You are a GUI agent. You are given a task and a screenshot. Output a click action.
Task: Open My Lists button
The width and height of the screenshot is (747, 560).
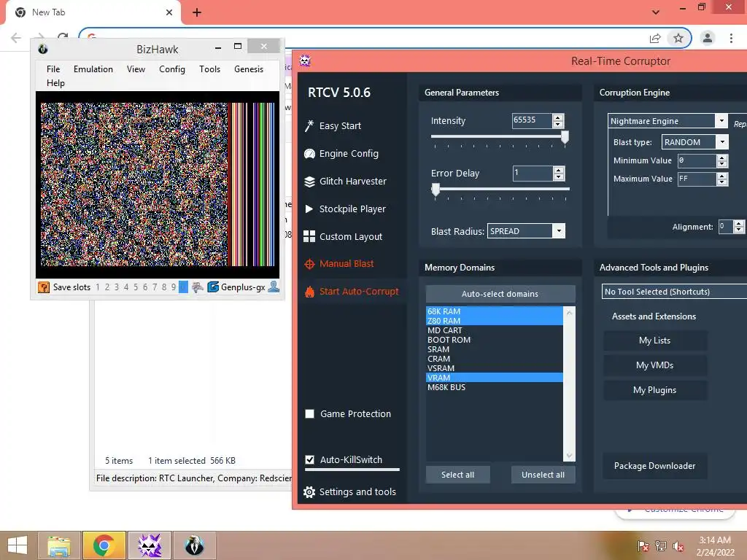point(655,341)
